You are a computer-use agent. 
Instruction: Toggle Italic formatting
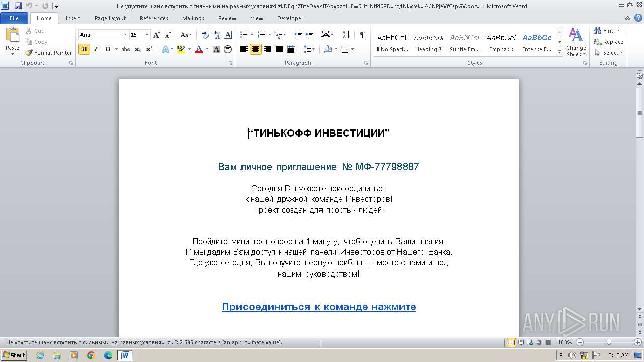click(96, 49)
